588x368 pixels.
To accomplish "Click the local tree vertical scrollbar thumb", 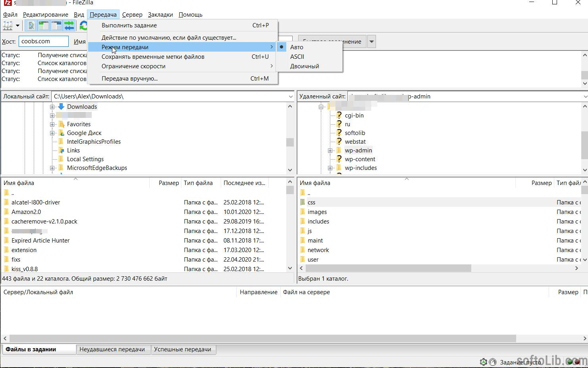I will pos(290,142).
